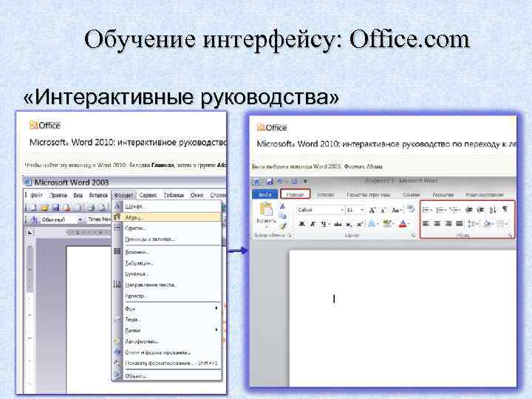Toggle Italic (К) in Word 2010 ribbon
Image resolution: width=532 pixels, height=399 pixels.
pos(313,224)
